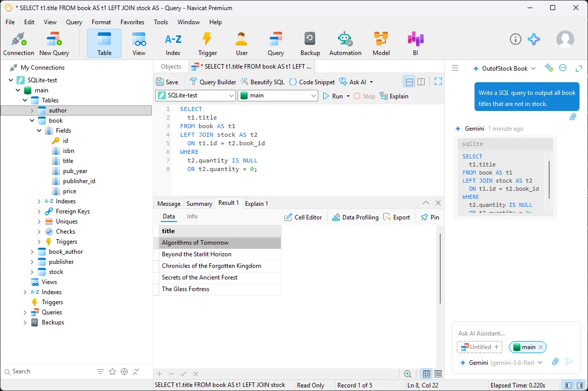The image size is (588, 391).
Task: Open AI chat more options
Action: pos(563,68)
